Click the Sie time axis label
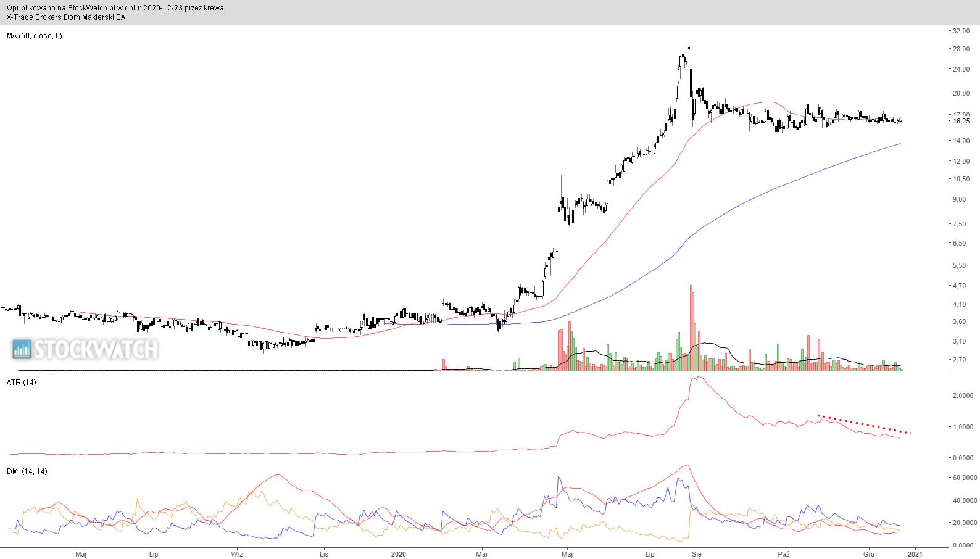This screenshot has width=980, height=559. 696,554
